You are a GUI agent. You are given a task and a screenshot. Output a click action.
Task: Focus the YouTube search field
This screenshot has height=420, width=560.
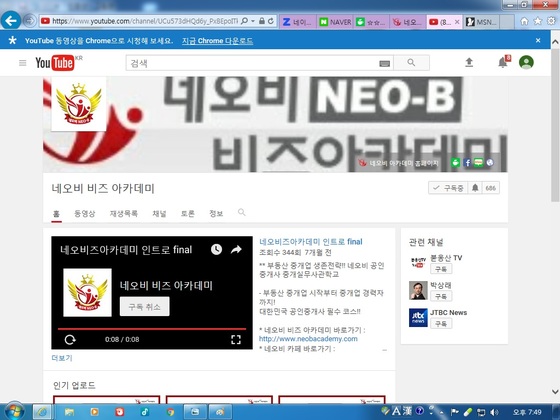252,63
